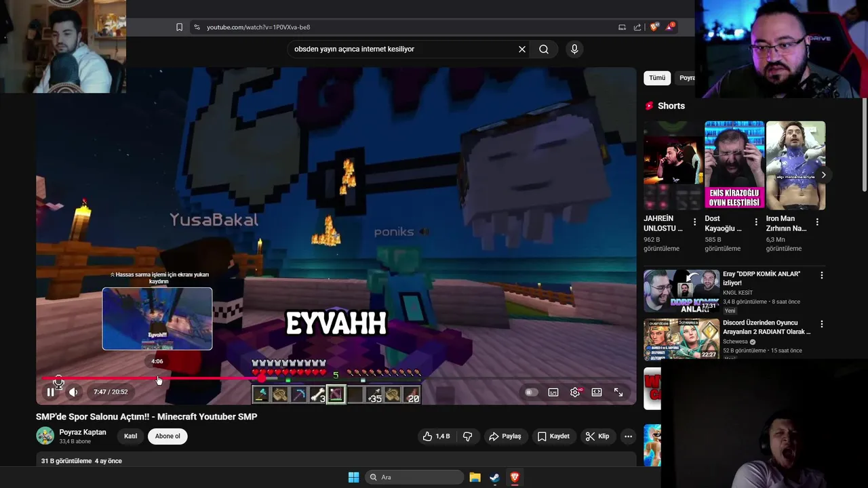Like the video with thumbs up
The height and width of the screenshot is (488, 868).
tap(436, 436)
